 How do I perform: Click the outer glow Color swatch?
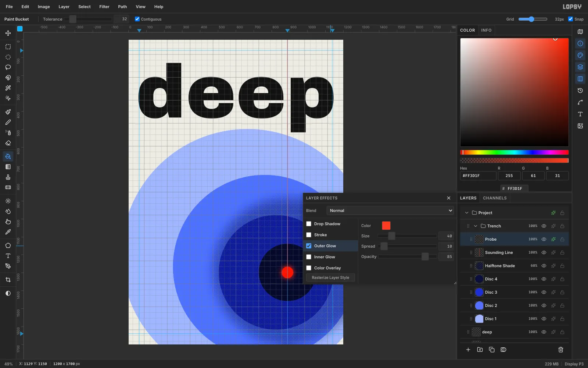click(x=386, y=226)
